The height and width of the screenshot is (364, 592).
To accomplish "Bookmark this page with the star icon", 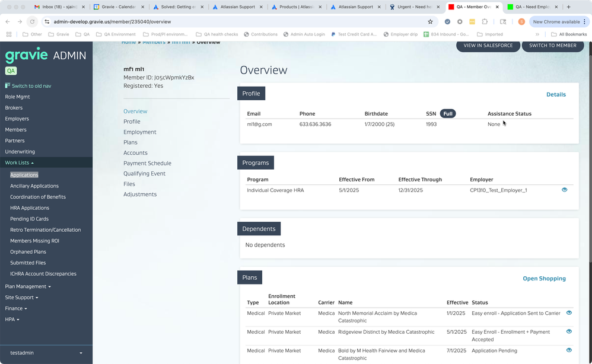I will pyautogui.click(x=430, y=22).
